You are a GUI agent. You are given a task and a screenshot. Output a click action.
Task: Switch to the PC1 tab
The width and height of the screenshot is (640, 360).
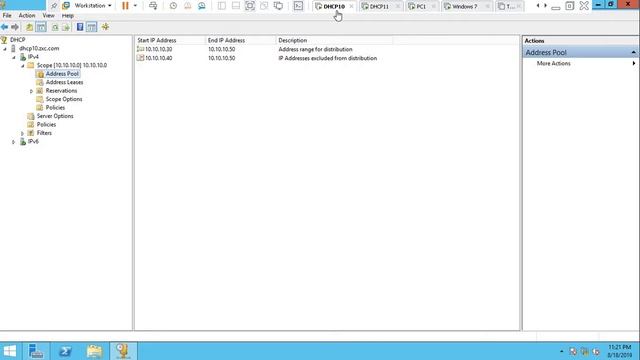420,7
